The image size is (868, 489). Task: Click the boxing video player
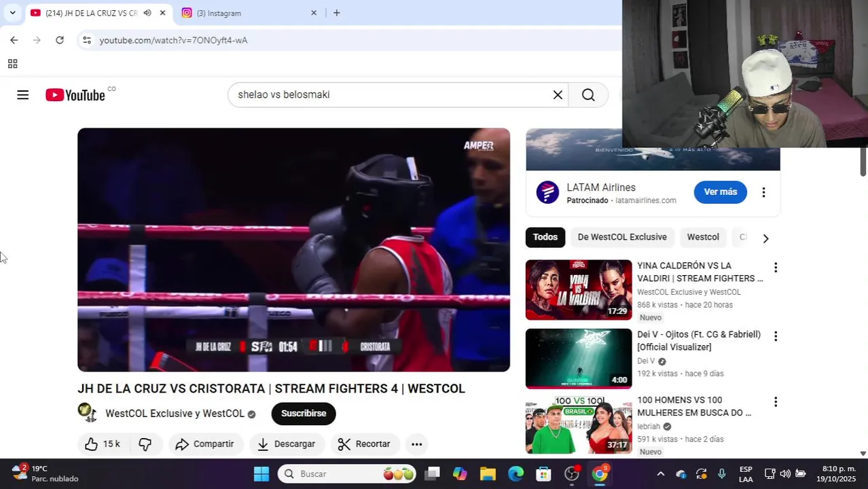tap(293, 250)
